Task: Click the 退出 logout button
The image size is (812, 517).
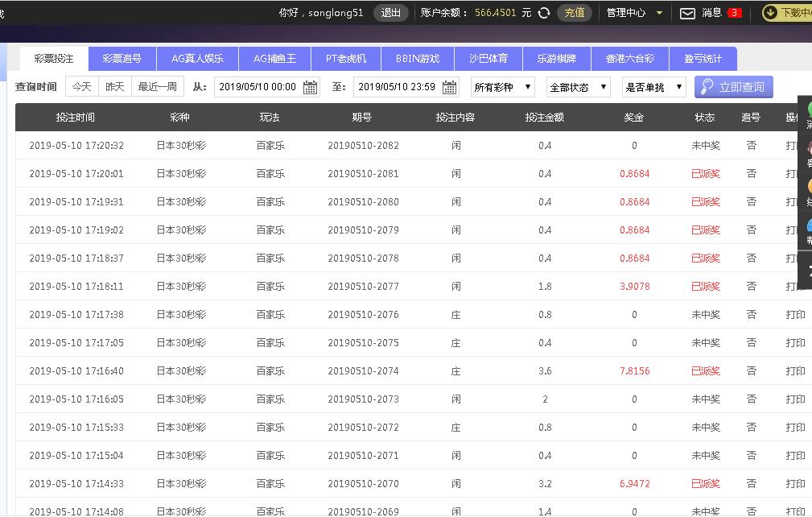Action: [391, 13]
